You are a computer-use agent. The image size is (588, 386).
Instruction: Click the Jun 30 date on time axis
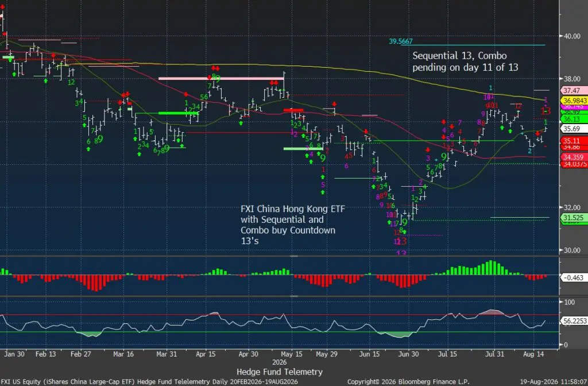(408, 354)
